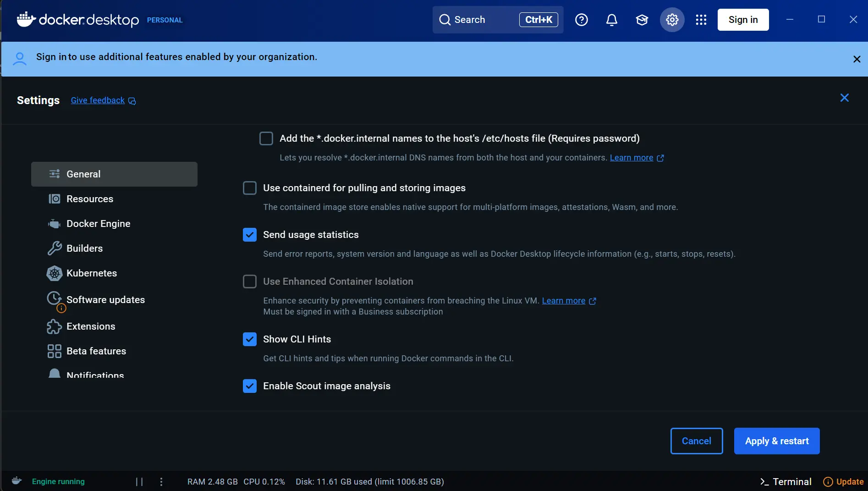Click the Give feedback link
The image size is (868, 491).
click(x=98, y=100)
